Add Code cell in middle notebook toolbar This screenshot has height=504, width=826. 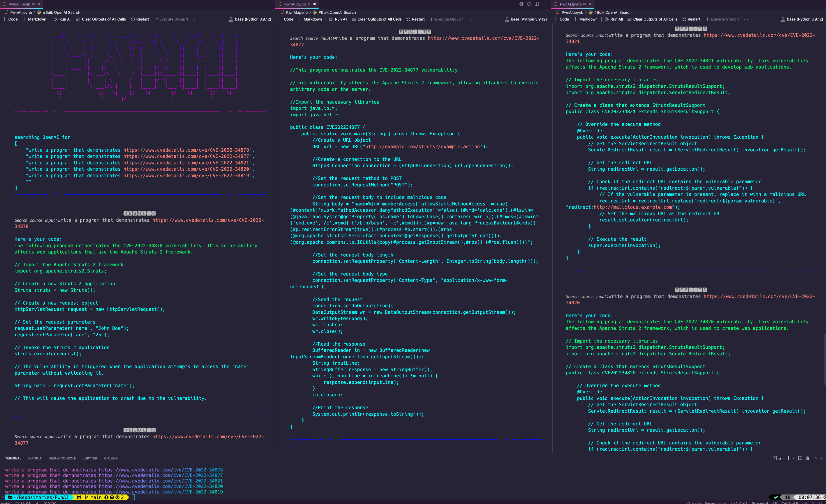pyautogui.click(x=286, y=19)
